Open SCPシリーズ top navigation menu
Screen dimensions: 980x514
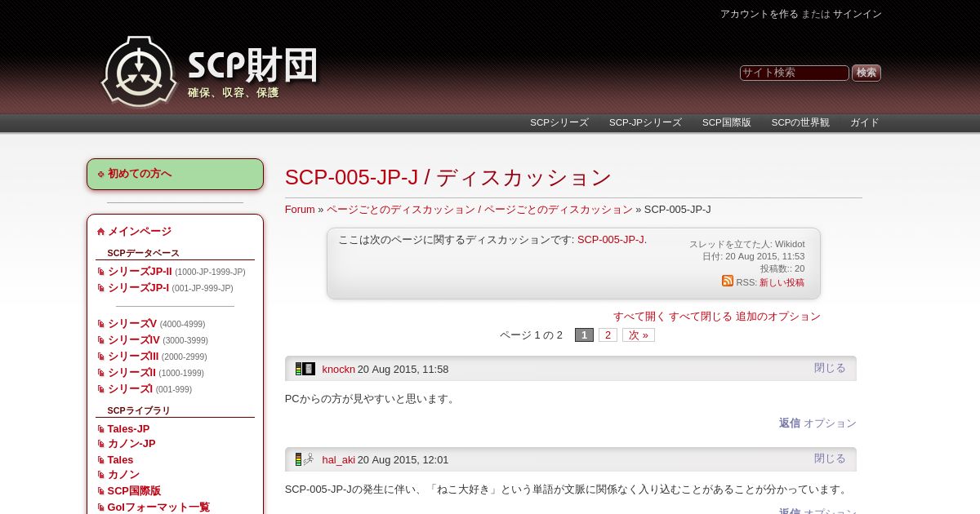pos(559,122)
